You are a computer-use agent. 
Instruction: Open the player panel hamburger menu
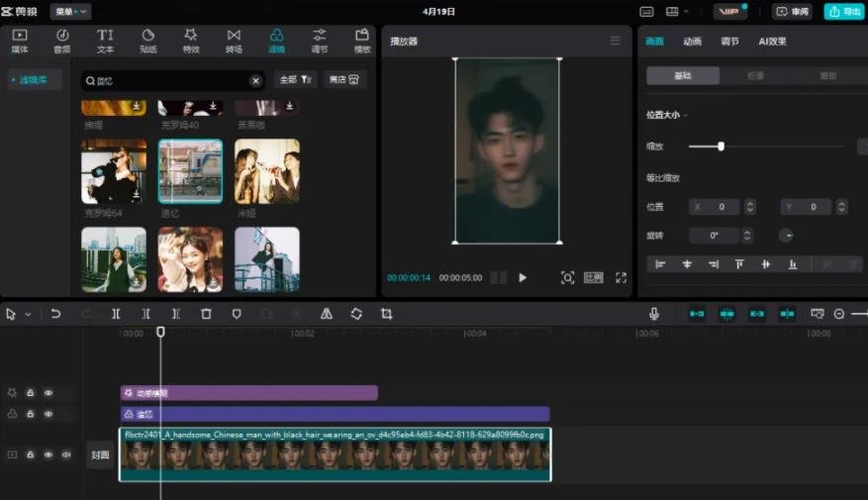point(615,41)
